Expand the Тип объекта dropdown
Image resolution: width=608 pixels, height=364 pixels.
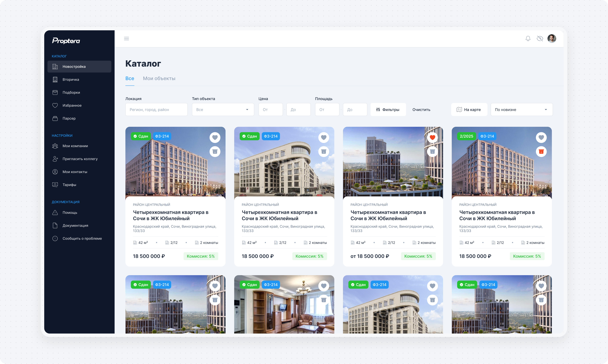point(223,110)
